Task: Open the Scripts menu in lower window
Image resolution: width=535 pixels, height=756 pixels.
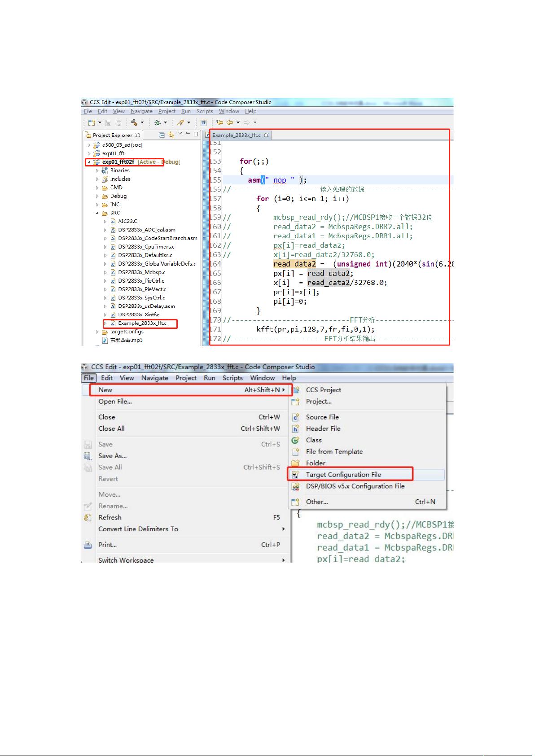Action: coord(232,378)
